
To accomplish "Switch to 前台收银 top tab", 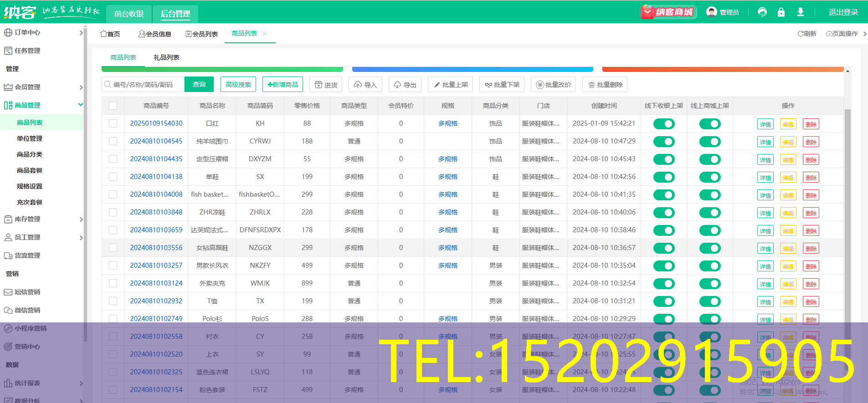I will tap(129, 14).
